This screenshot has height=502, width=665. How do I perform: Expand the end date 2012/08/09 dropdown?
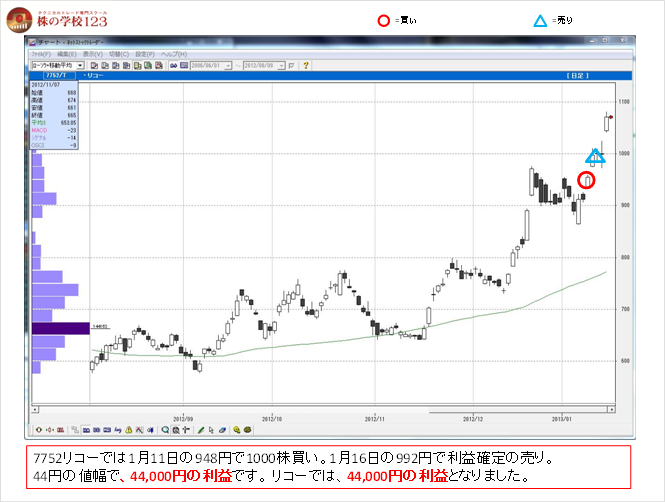click(x=282, y=65)
